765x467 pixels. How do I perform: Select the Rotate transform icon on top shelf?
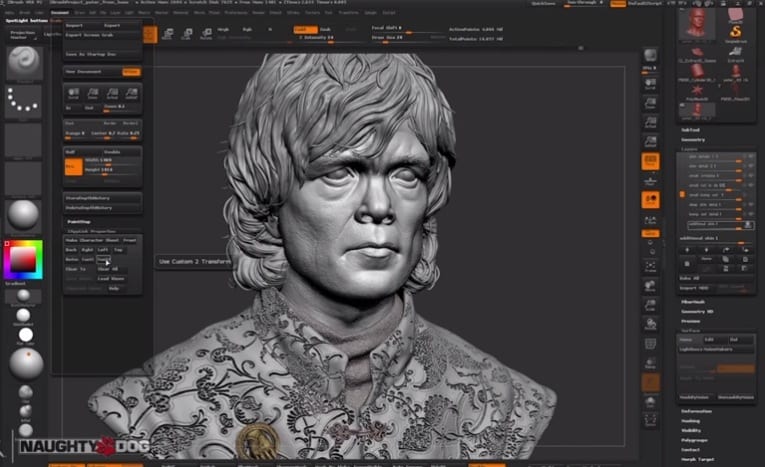click(206, 34)
